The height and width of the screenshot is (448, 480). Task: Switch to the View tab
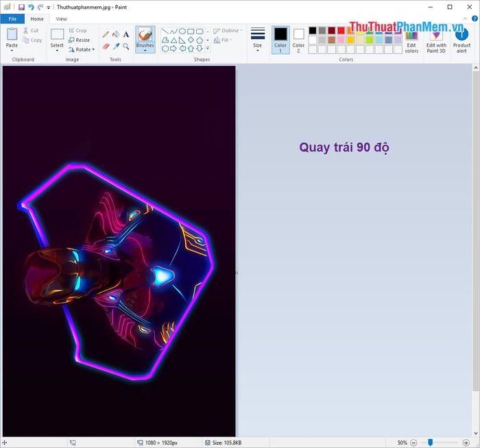tap(61, 19)
